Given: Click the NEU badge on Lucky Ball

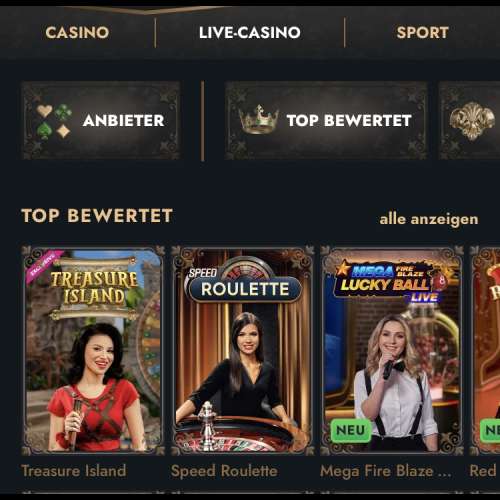Looking at the screenshot, I should pos(351,430).
